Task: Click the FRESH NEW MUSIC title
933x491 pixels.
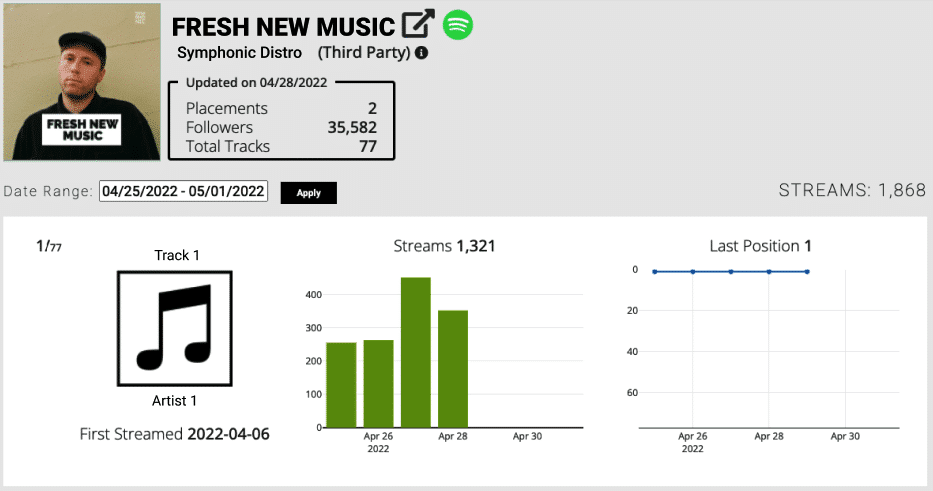Action: [x=283, y=27]
